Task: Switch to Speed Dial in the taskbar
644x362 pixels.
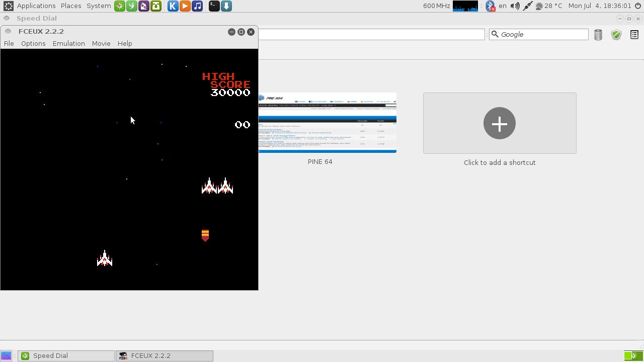Action: click(x=66, y=356)
